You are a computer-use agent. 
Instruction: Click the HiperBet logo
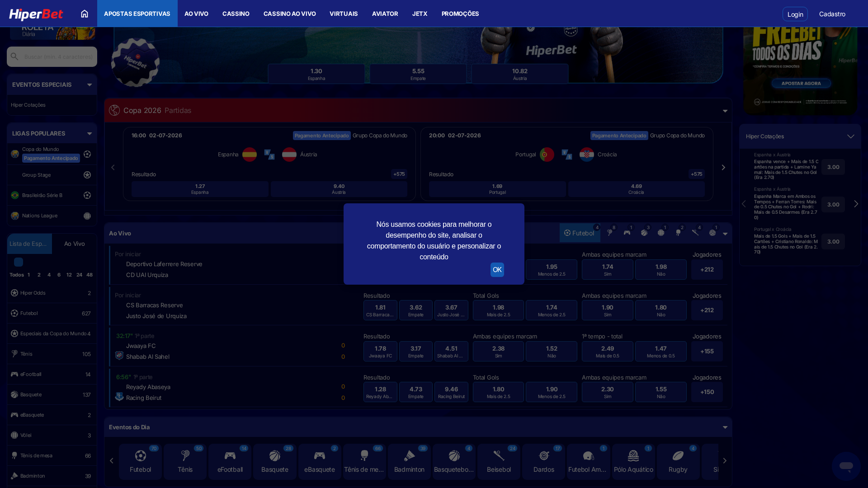(x=36, y=14)
